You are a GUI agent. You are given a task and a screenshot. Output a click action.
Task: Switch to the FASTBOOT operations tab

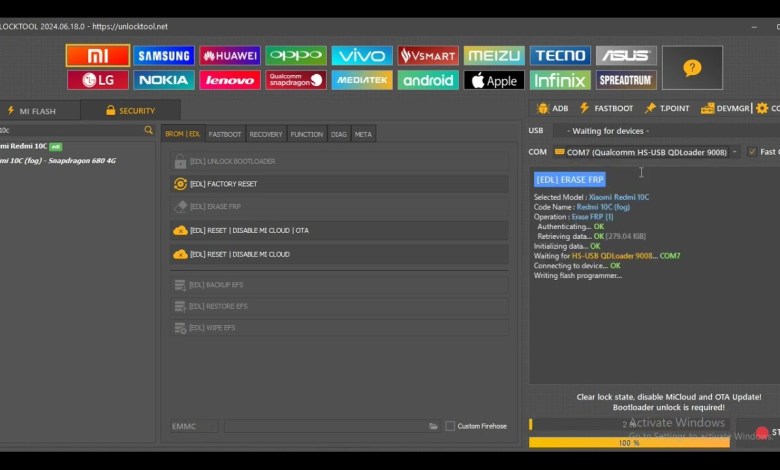(225, 134)
